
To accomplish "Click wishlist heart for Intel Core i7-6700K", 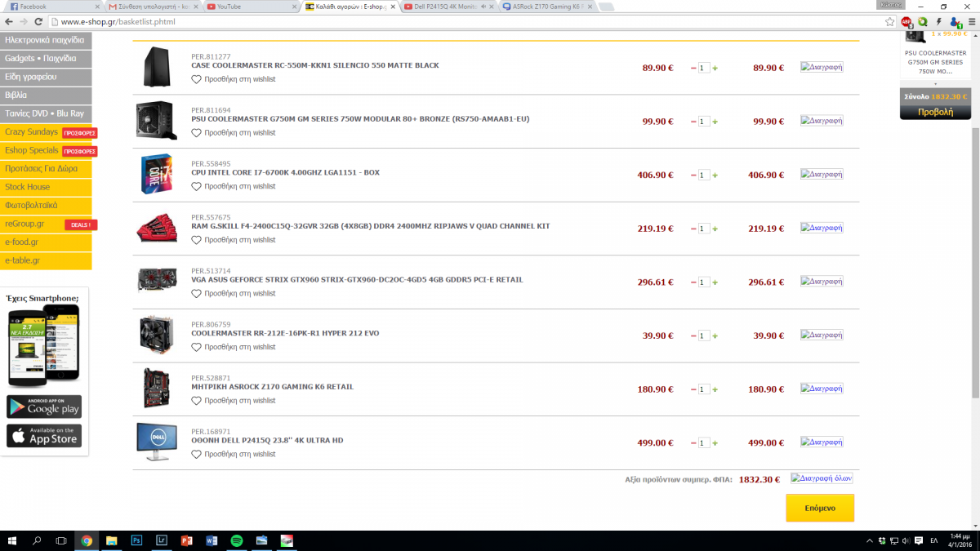I will (196, 187).
